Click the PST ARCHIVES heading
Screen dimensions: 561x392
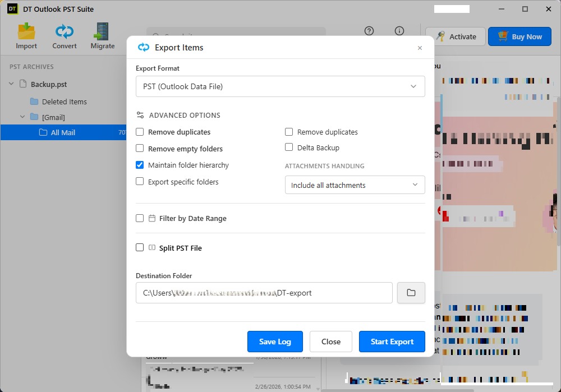(x=31, y=67)
